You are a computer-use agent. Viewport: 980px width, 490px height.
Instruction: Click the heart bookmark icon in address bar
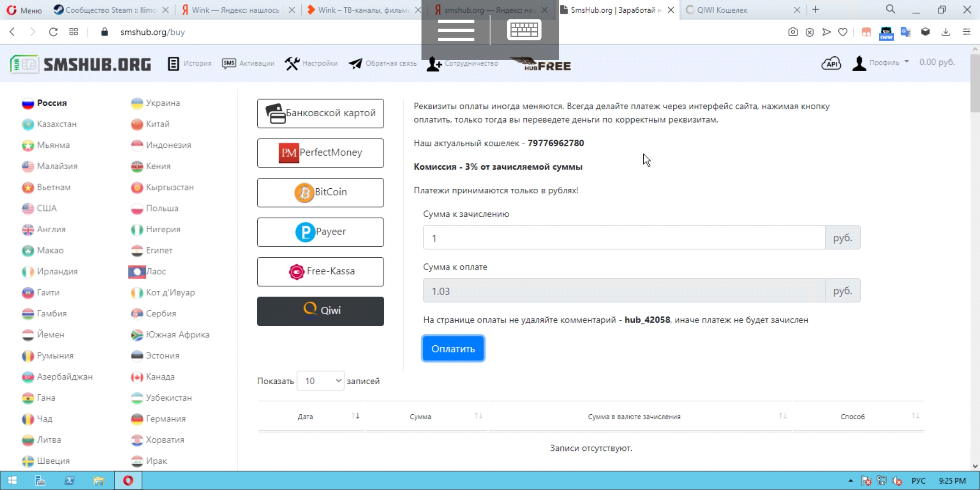coord(843,32)
